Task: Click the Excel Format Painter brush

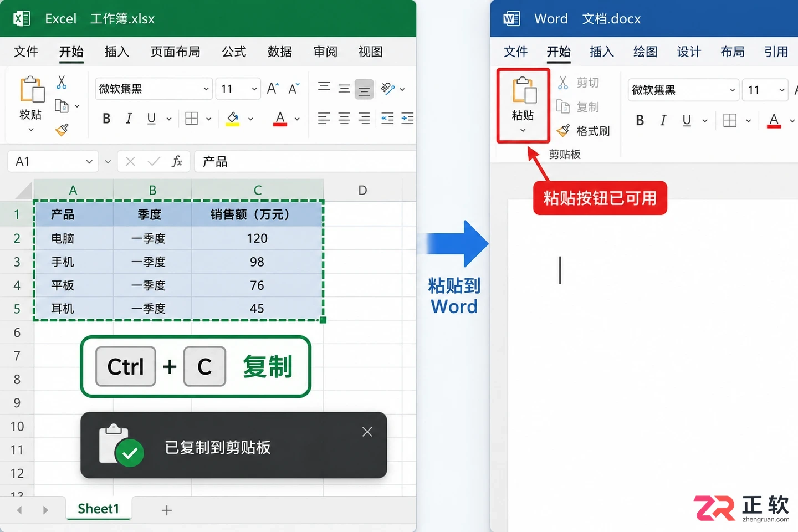Action: pyautogui.click(x=62, y=130)
